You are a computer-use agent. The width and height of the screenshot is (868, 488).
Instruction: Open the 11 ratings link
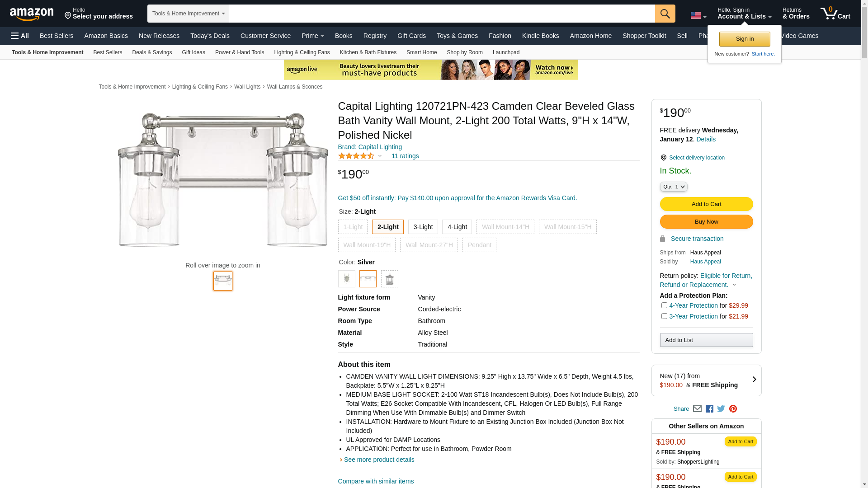point(405,156)
